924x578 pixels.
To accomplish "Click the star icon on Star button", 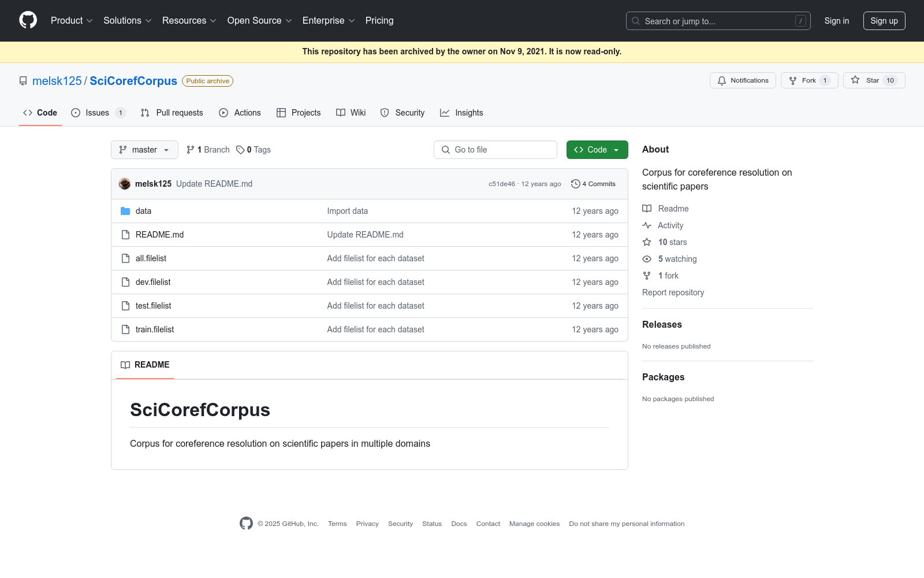I will click(x=855, y=80).
